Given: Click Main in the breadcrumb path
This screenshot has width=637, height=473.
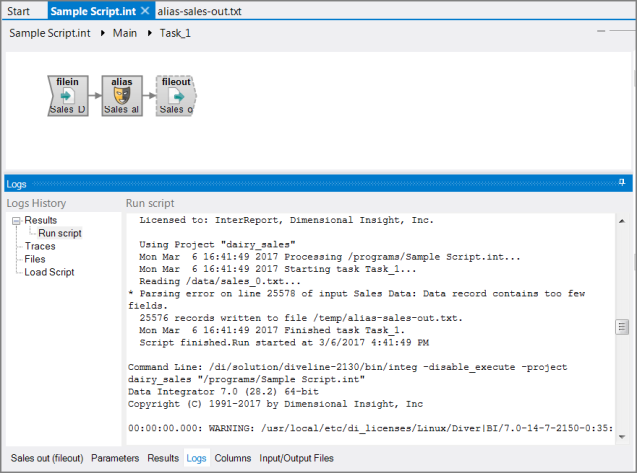Looking at the screenshot, I should pyautogui.click(x=125, y=33).
